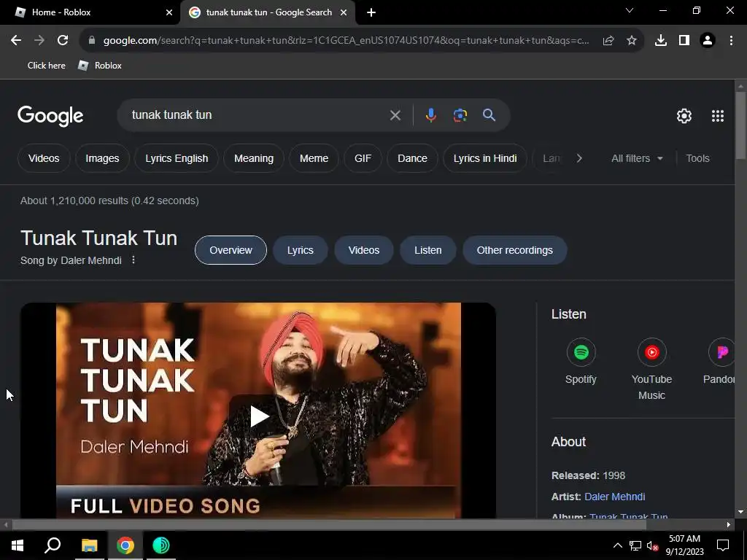Open a new Chrome tab

[x=371, y=12]
